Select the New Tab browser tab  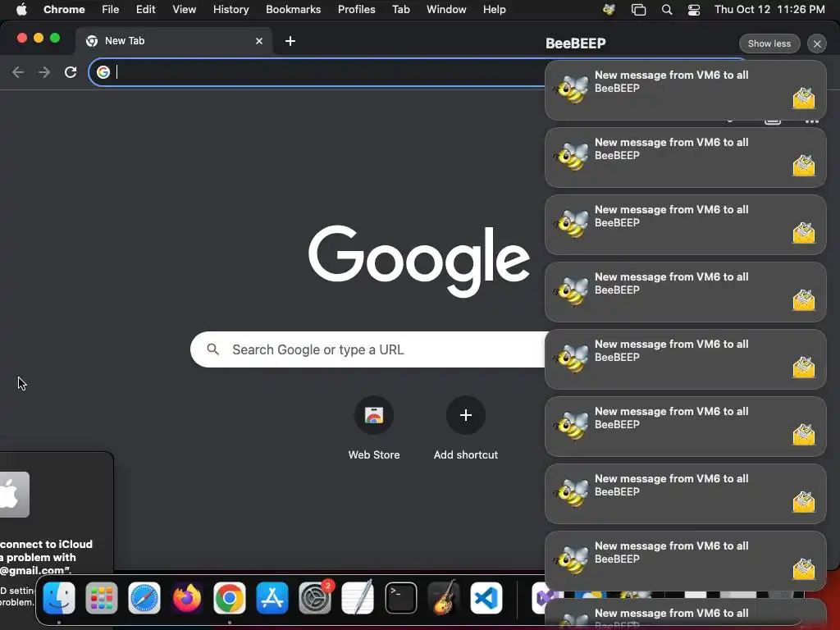tap(174, 41)
